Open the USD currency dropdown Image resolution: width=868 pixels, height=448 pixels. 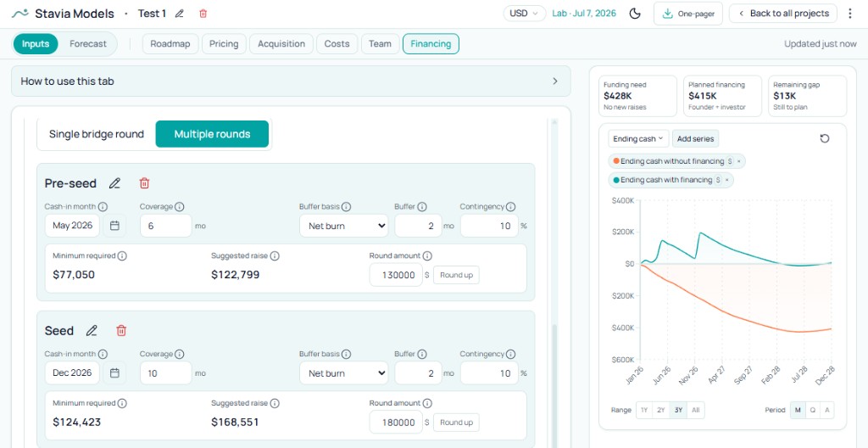[524, 14]
